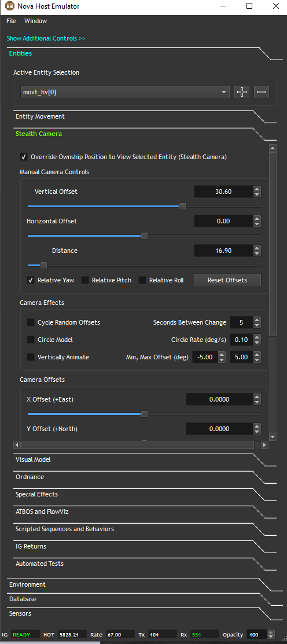Open the Window menu
Viewport: 287px width, 644px height.
tap(36, 21)
